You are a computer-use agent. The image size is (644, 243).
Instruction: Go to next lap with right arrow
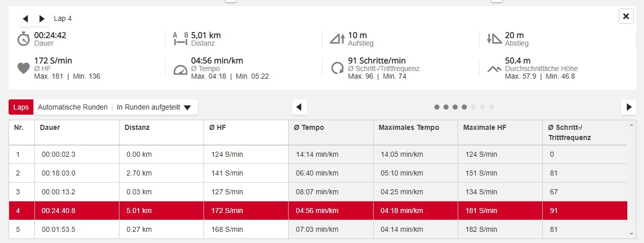pyautogui.click(x=42, y=19)
